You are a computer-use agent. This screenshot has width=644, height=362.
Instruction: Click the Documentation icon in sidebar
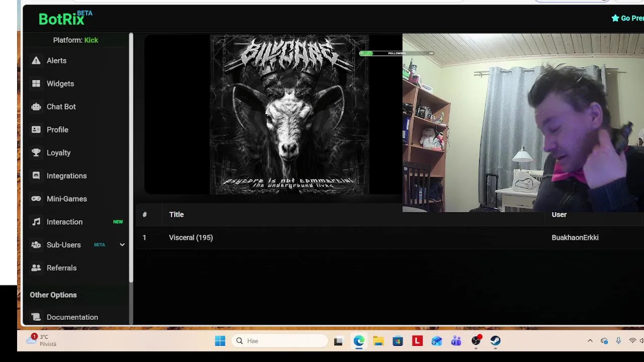click(x=36, y=317)
